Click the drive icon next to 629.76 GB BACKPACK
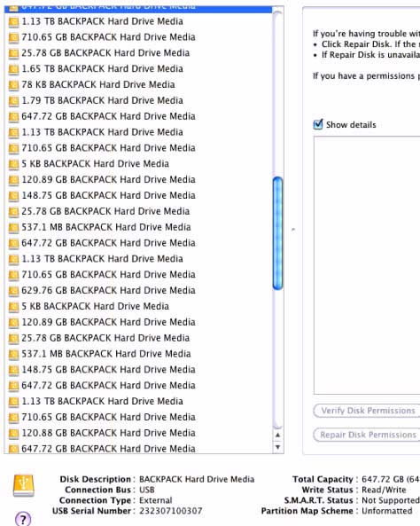420x526 pixels. click(x=13, y=291)
